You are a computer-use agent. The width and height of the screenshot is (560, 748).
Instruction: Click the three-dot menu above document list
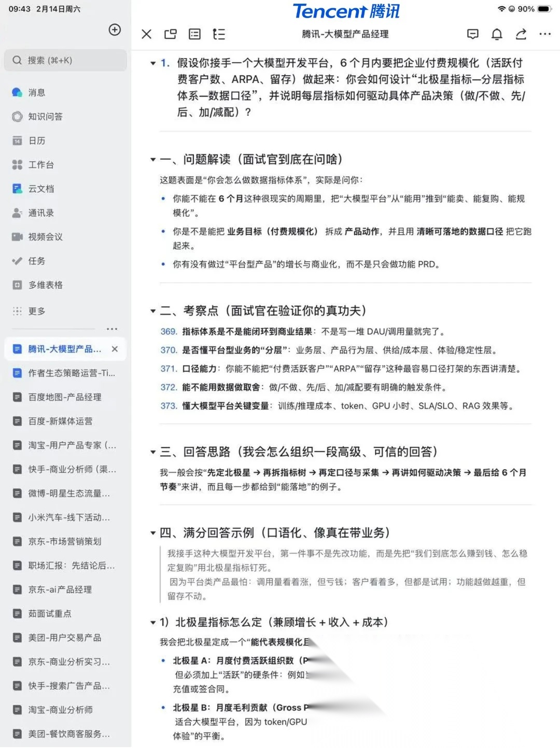pos(112,329)
